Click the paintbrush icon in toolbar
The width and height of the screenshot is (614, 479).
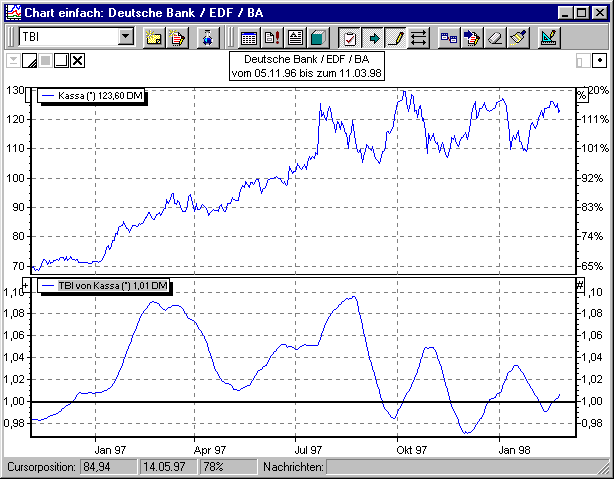pyautogui.click(x=517, y=38)
